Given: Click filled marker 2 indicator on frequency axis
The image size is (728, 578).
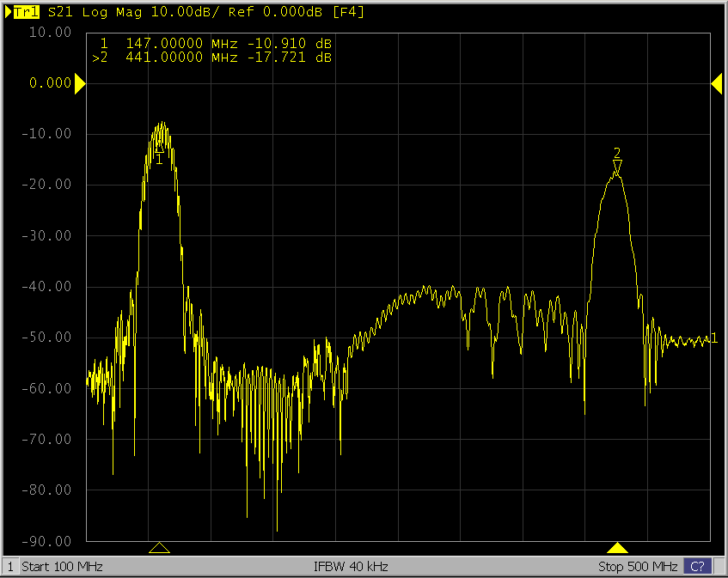Looking at the screenshot, I should [617, 548].
